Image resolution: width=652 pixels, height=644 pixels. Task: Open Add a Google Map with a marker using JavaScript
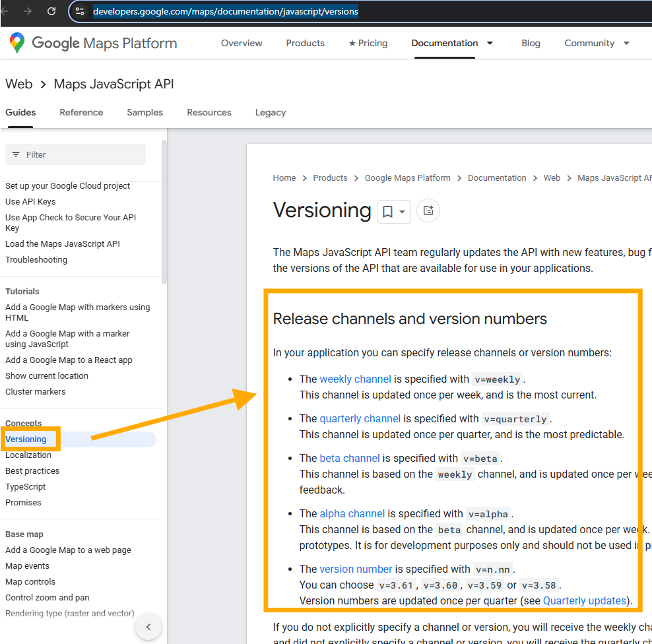click(67, 339)
